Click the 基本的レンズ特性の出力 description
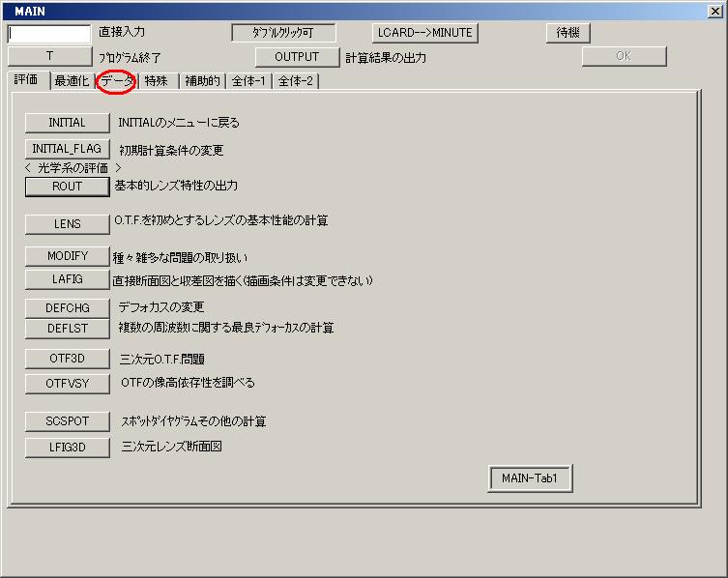This screenshot has width=728, height=578. (176, 186)
